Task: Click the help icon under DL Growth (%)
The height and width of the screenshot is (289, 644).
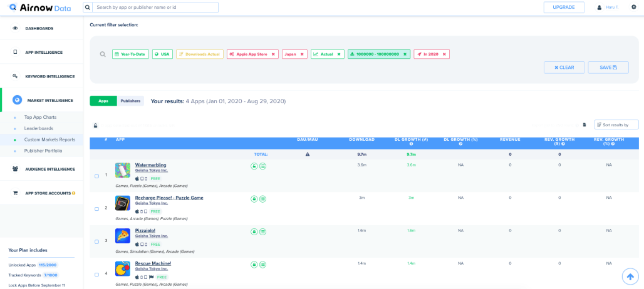Action: 460,144
